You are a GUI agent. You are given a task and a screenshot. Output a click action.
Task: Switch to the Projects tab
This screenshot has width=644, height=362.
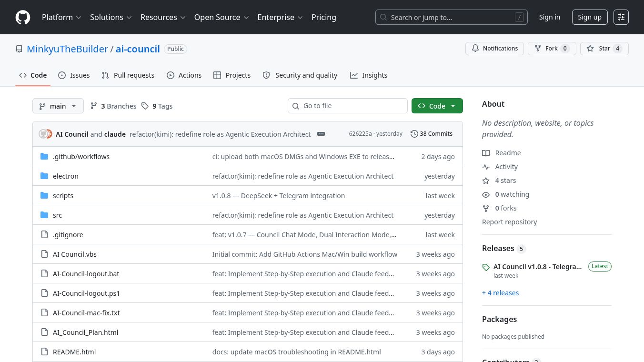tap(232, 75)
